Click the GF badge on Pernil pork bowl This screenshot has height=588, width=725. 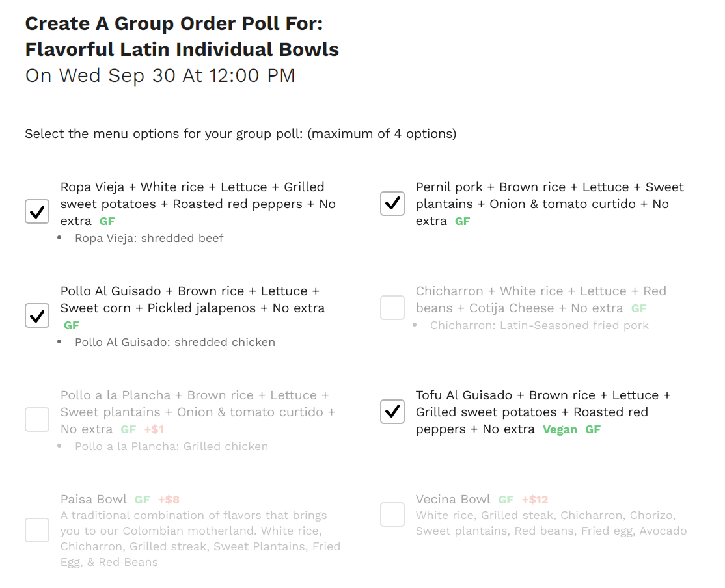[x=462, y=221]
